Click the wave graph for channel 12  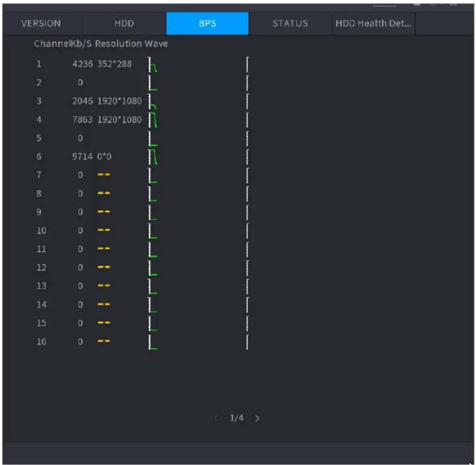coord(198,268)
